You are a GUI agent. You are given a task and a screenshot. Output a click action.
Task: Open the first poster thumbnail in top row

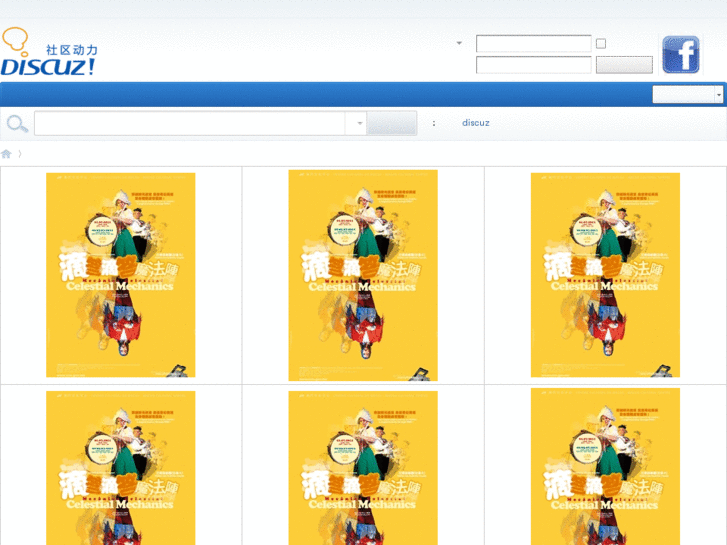pyautogui.click(x=121, y=275)
